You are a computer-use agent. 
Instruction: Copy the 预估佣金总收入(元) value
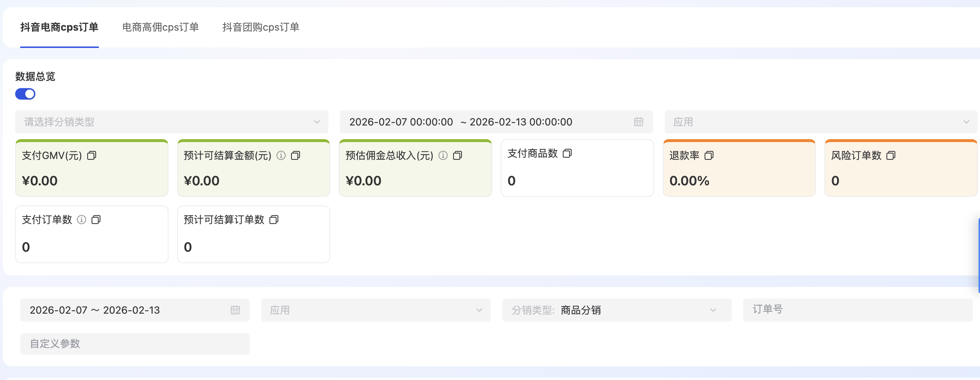457,155
